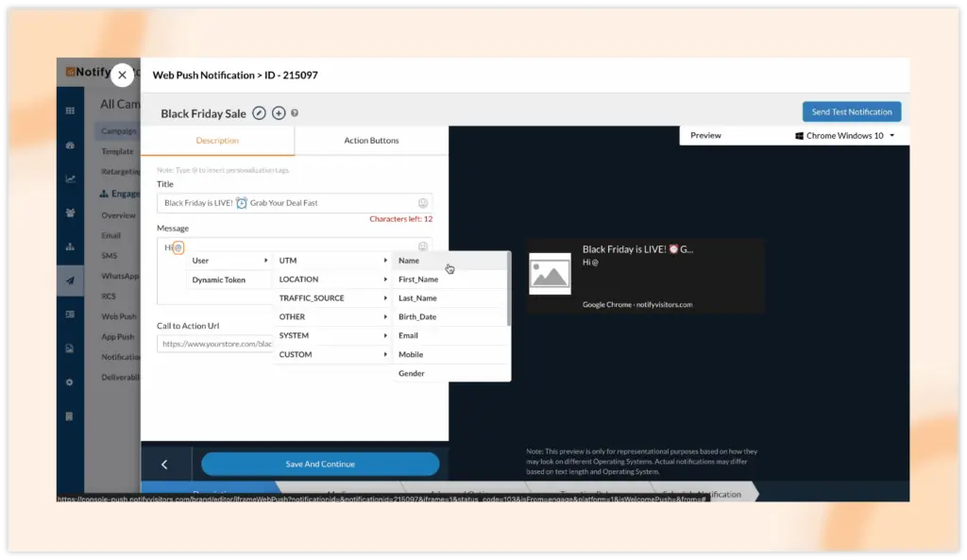Switch to the Action Buttons tab
Screen dimensions: 967x560
tap(371, 141)
